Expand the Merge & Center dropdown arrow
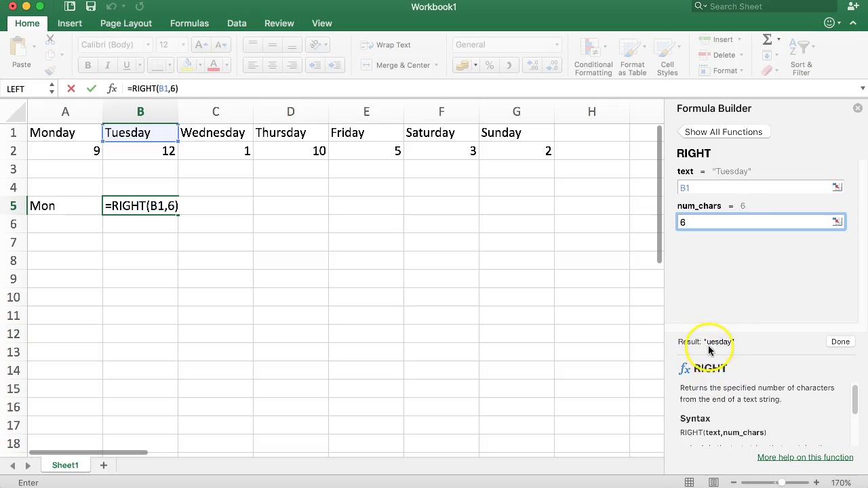Image resolution: width=868 pixels, height=488 pixels. (436, 65)
